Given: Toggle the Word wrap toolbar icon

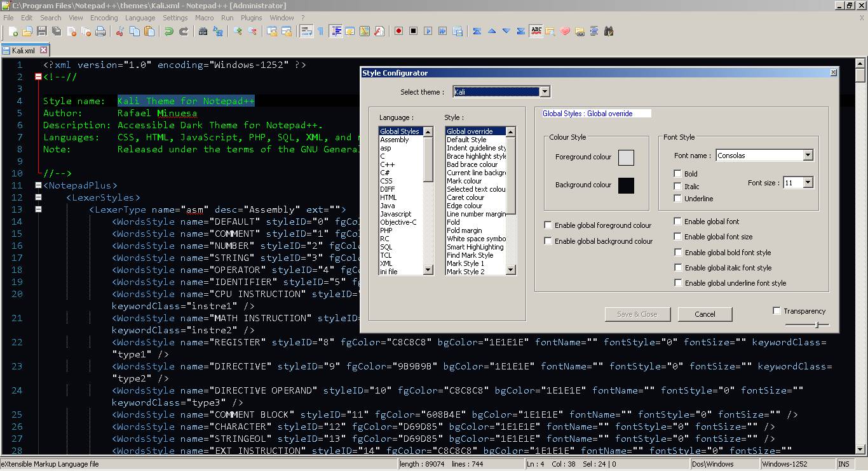Looking at the screenshot, I should [306, 31].
